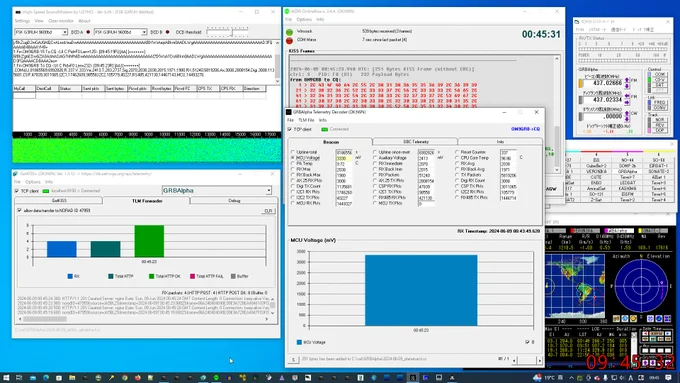This screenshot has width=680, height=383.
Task: Select the Reset Counter radio button
Action: tap(457, 153)
